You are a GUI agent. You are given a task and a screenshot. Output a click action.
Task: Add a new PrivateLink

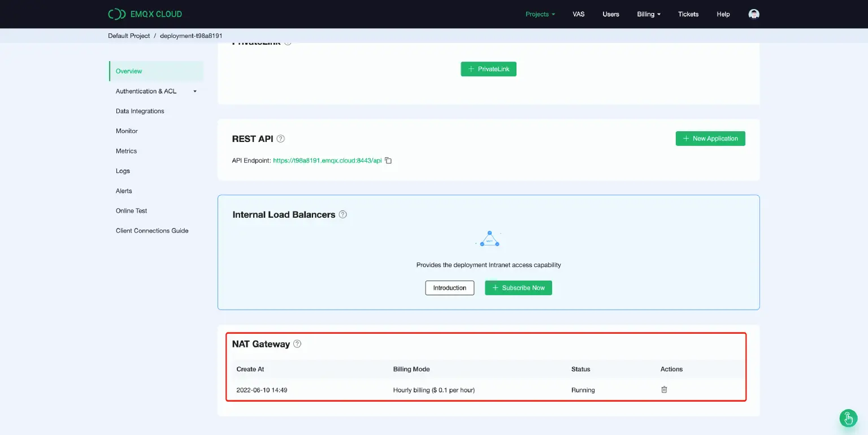tap(488, 68)
